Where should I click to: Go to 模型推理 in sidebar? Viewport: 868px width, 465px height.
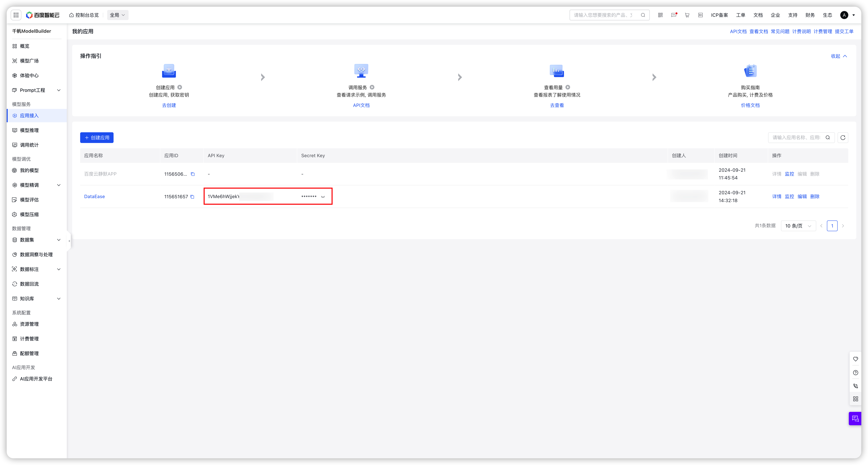tap(29, 130)
